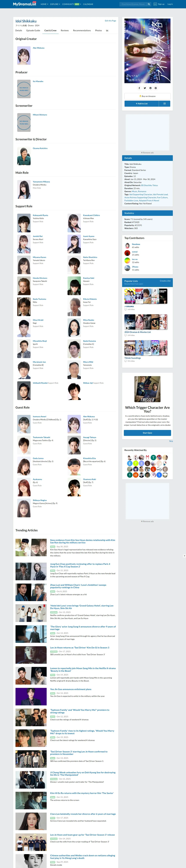186x868 pixels.
Task: Click Edit this Page link
Action: pyautogui.click(x=110, y=21)
